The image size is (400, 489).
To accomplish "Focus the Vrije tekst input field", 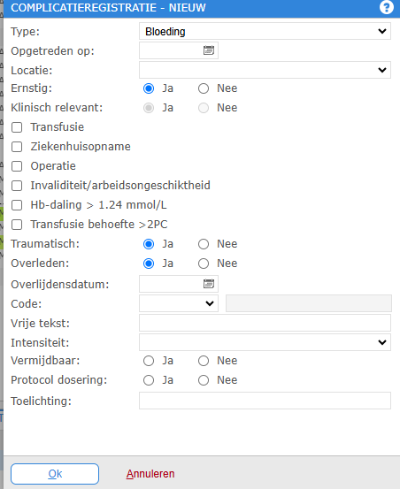I will [x=265, y=323].
